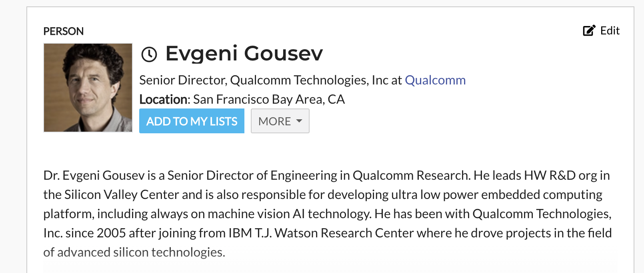Screen dimensions: 644x273
Task: Click the clock icon beside the name
Action: (x=149, y=54)
